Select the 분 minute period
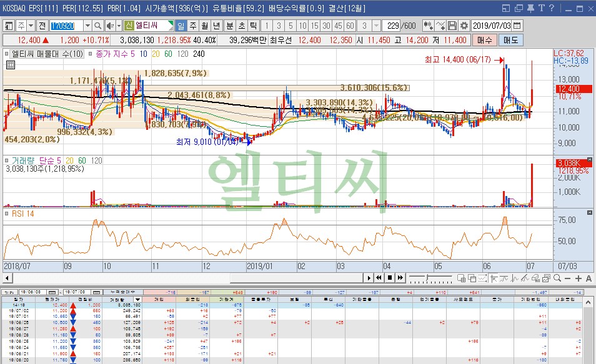Image resolution: width=596 pixels, height=364 pixels. pos(230,26)
